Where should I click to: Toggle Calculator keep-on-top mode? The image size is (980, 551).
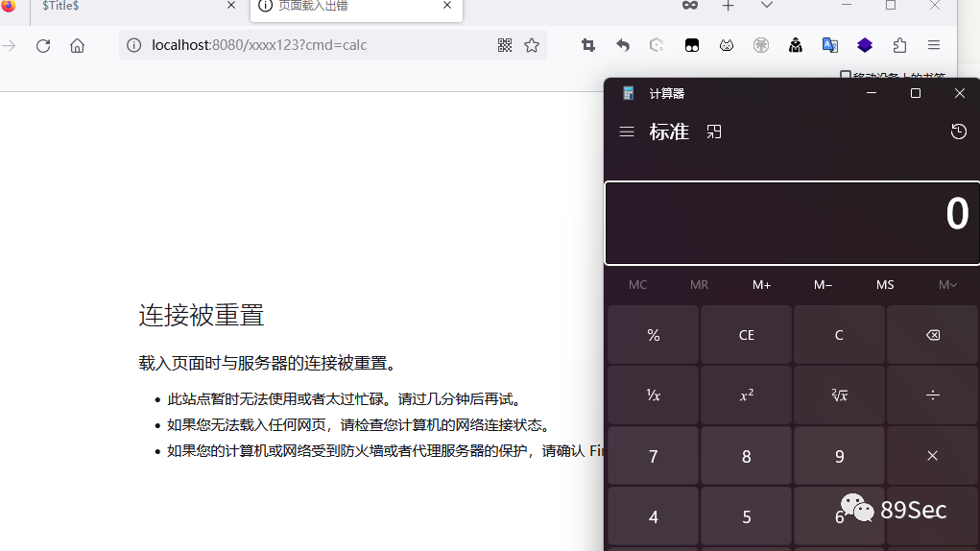[x=714, y=132]
